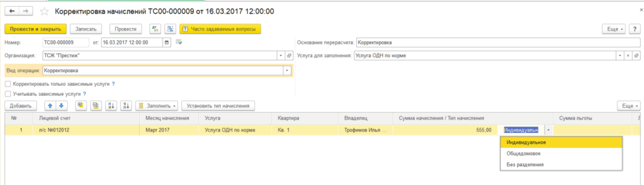Image resolution: width=644 pixels, height=185 pixels.
Task: Expand Услуга для заполнения dropdown list
Action: [x=621, y=56]
